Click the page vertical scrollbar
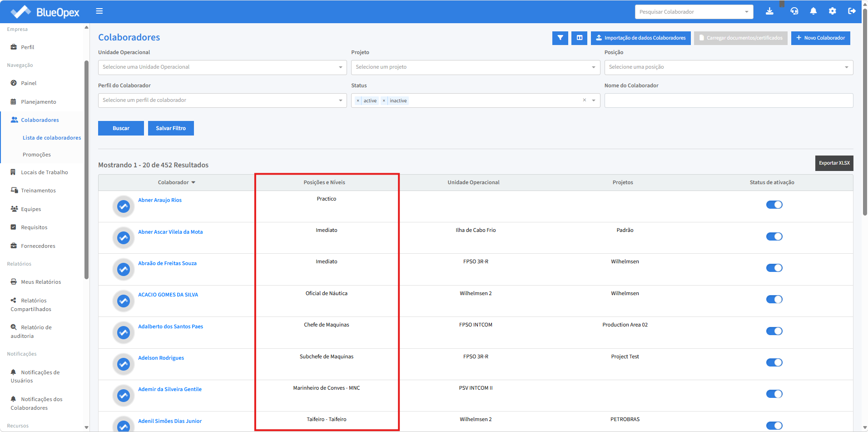Screen dimensions: 868x432 point(865,111)
